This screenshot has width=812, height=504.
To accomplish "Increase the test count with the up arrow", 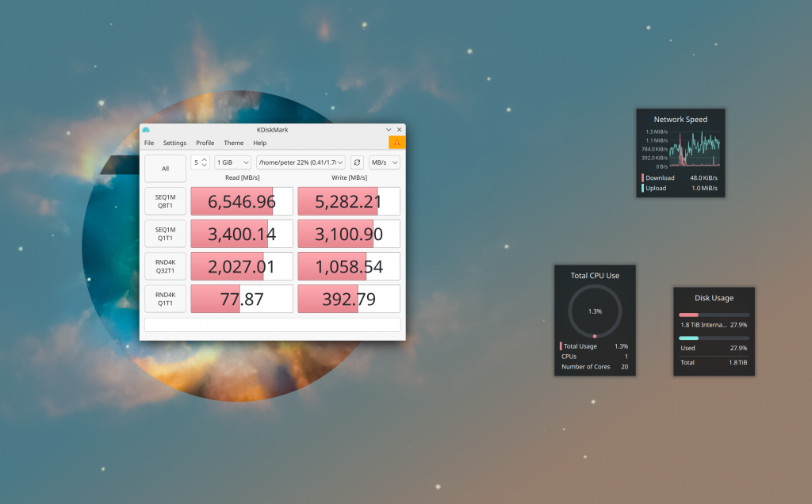I will (205, 159).
